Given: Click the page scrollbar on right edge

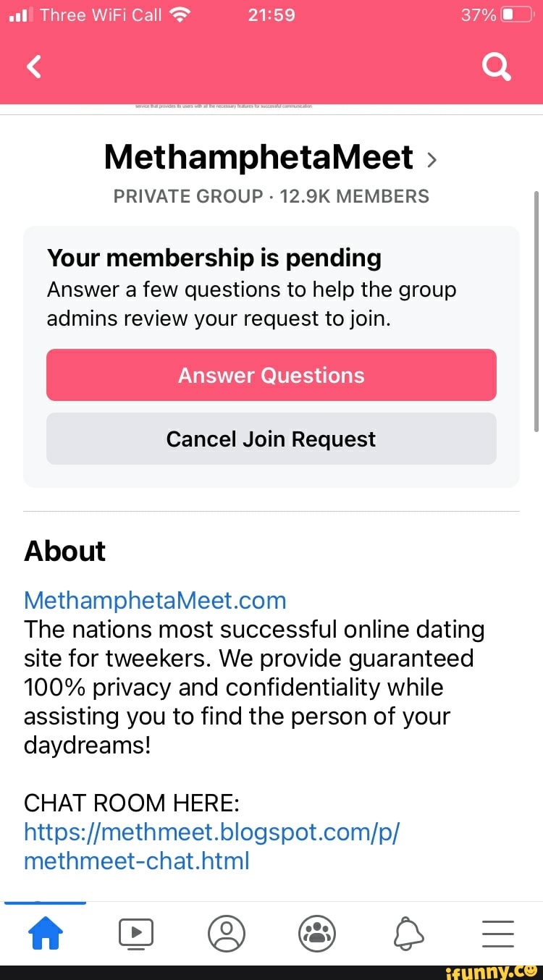Looking at the screenshot, I should click(x=536, y=311).
